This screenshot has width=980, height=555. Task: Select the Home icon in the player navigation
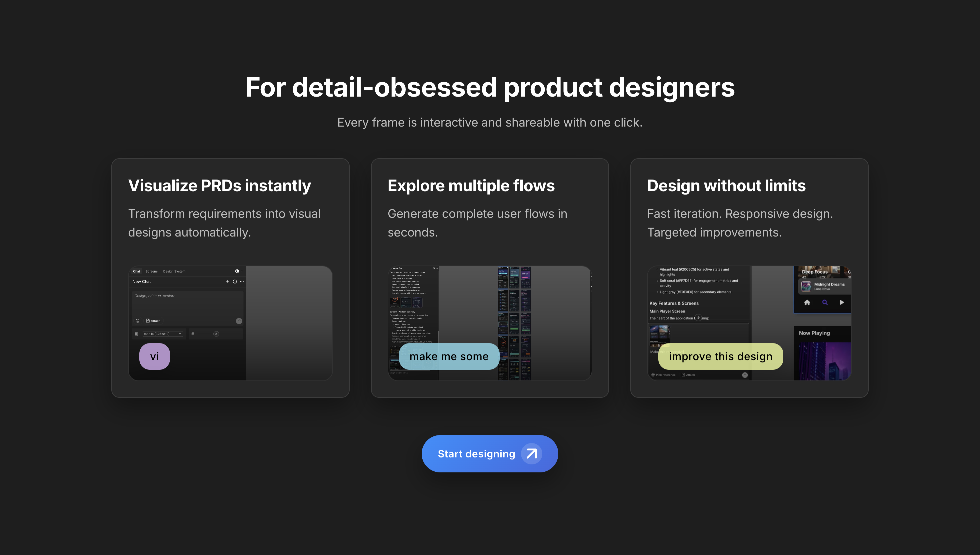807,303
